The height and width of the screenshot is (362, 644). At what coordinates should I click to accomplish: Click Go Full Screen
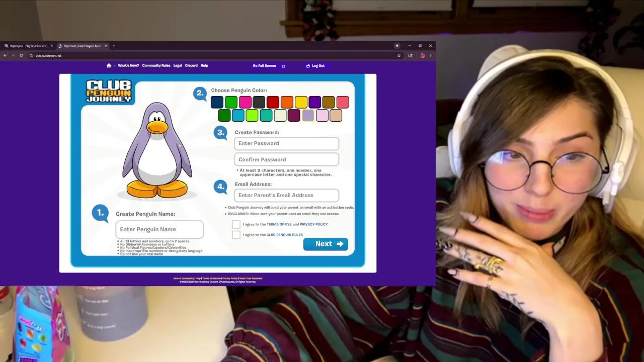265,66
